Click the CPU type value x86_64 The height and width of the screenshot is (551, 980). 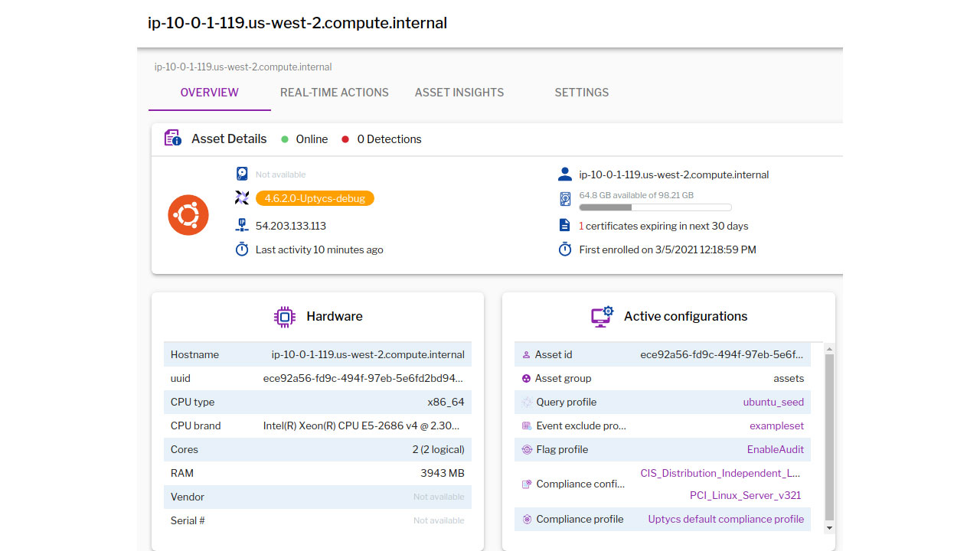pyautogui.click(x=446, y=403)
